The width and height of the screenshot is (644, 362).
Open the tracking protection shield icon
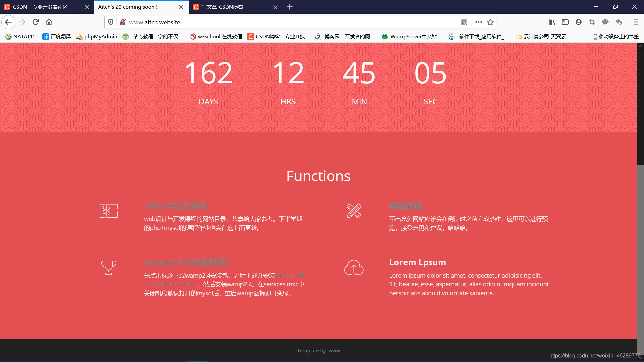(x=111, y=22)
